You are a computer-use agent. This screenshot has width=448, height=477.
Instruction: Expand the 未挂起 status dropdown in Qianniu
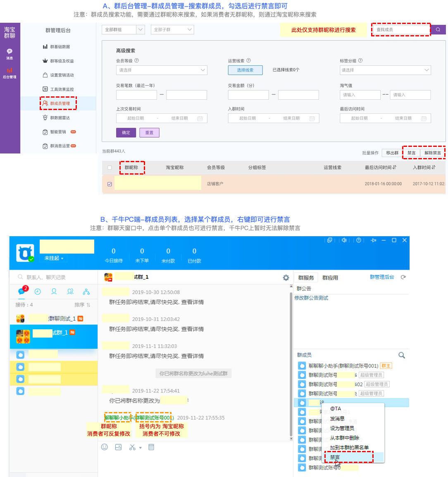pos(54,258)
